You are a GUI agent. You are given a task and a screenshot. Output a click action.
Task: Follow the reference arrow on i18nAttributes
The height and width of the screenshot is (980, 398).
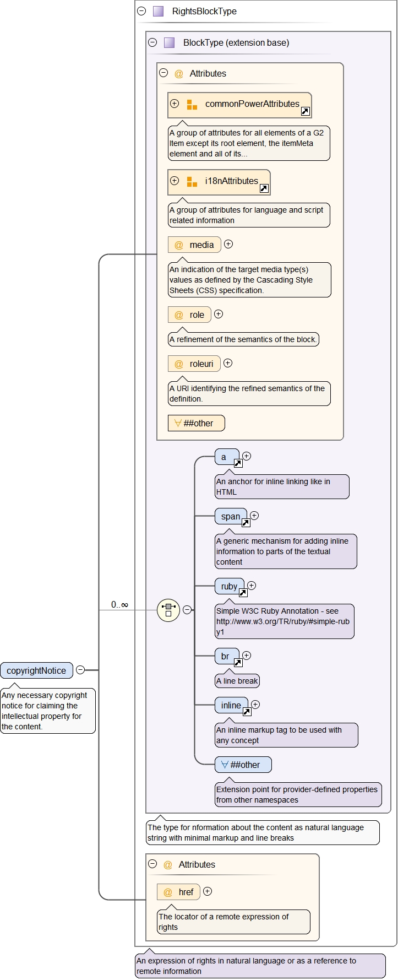[x=264, y=188]
